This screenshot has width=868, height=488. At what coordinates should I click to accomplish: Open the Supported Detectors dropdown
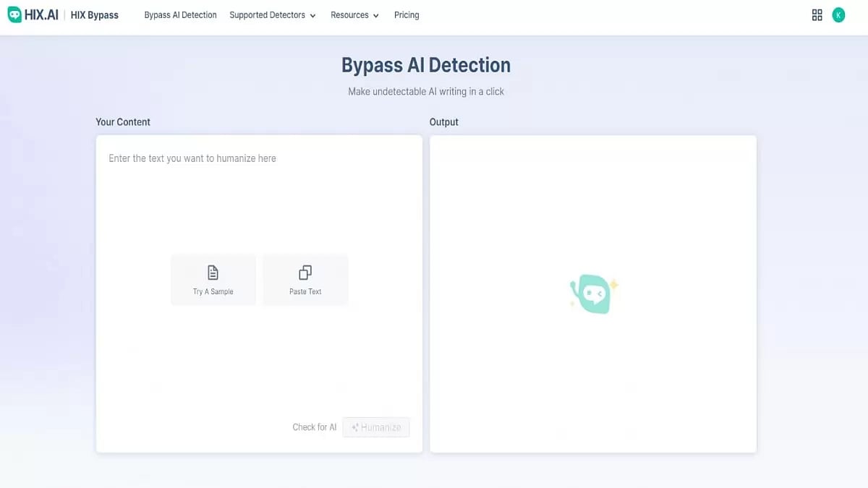pyautogui.click(x=268, y=15)
